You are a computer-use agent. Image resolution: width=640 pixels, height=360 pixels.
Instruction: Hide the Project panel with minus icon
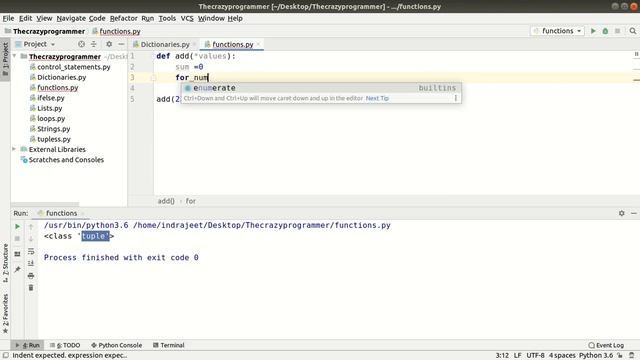click(121, 44)
